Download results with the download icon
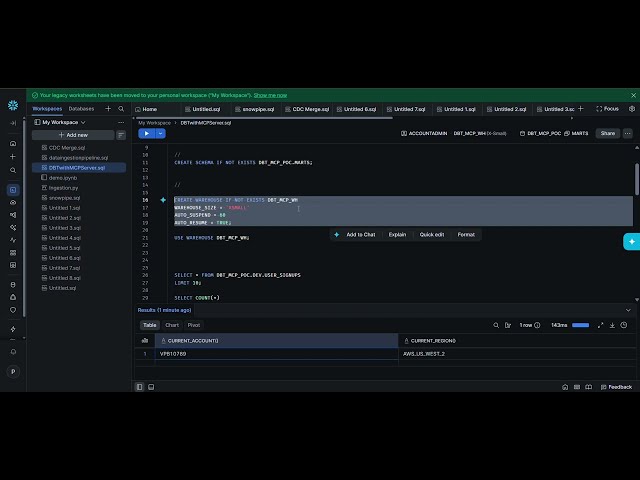 click(x=612, y=325)
